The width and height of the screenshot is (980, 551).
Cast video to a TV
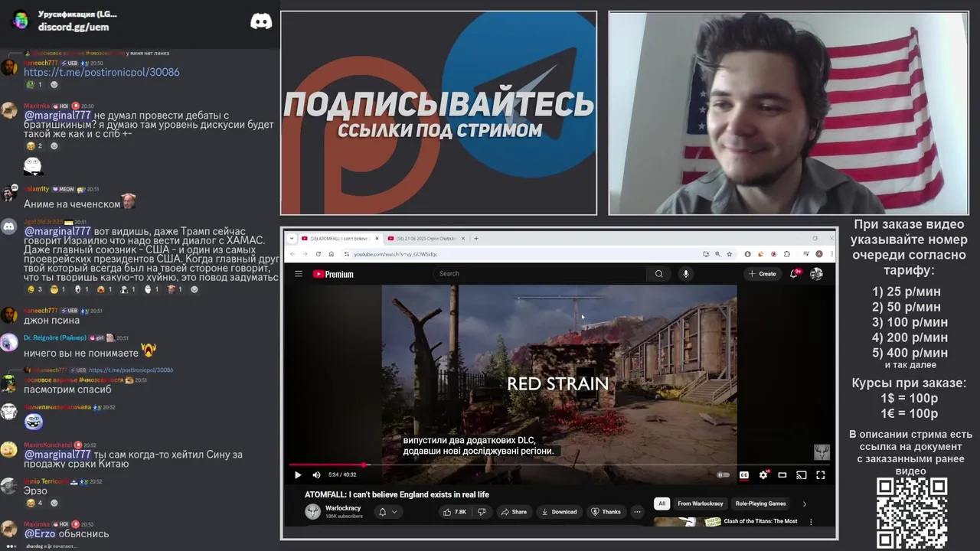tap(802, 475)
